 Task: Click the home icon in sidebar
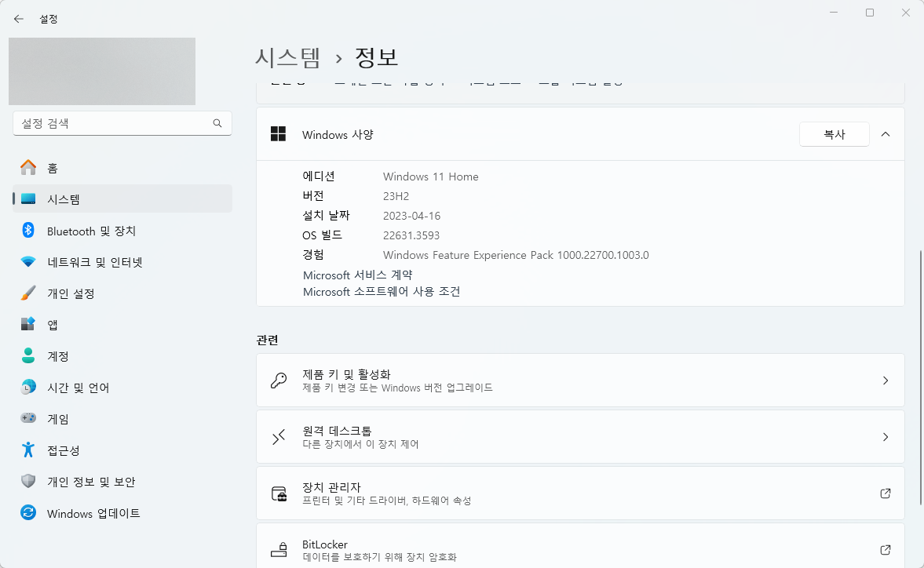click(x=27, y=168)
